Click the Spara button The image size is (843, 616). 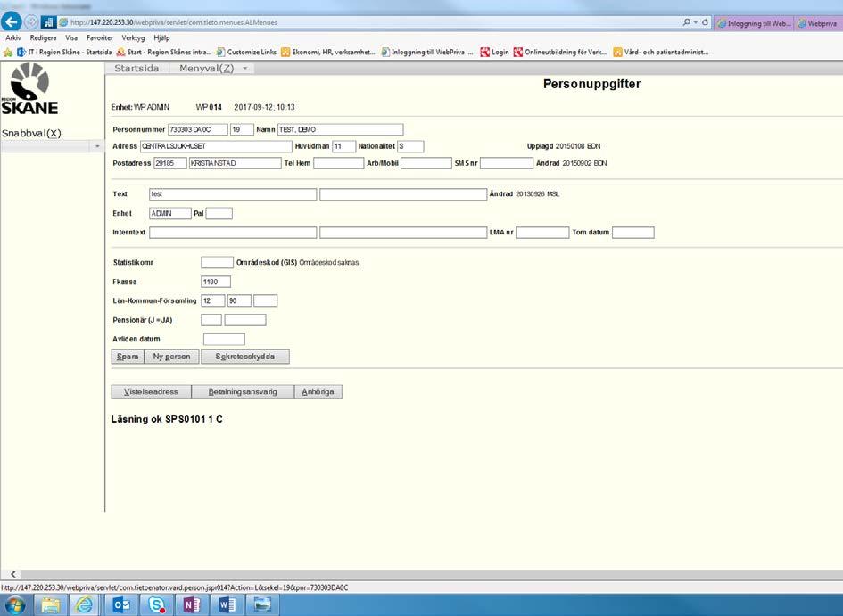click(x=128, y=357)
